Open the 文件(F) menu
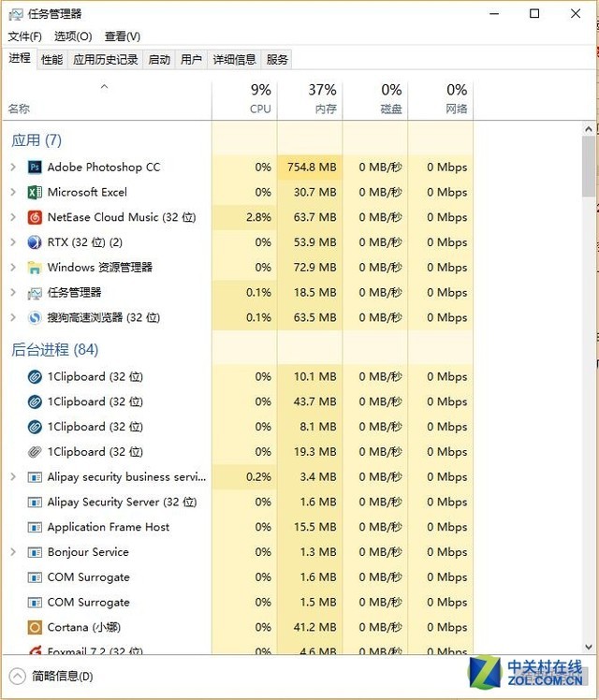The image size is (599, 700). click(x=25, y=36)
